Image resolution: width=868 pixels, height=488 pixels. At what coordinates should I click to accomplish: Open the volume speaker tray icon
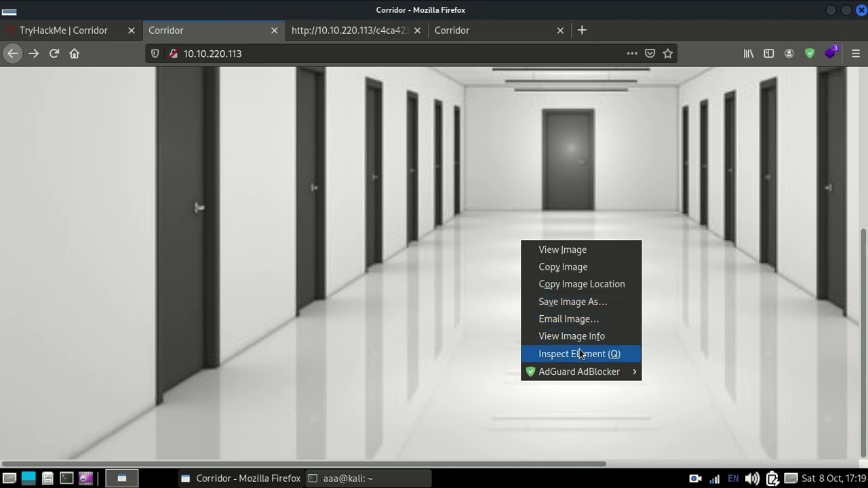point(752,479)
